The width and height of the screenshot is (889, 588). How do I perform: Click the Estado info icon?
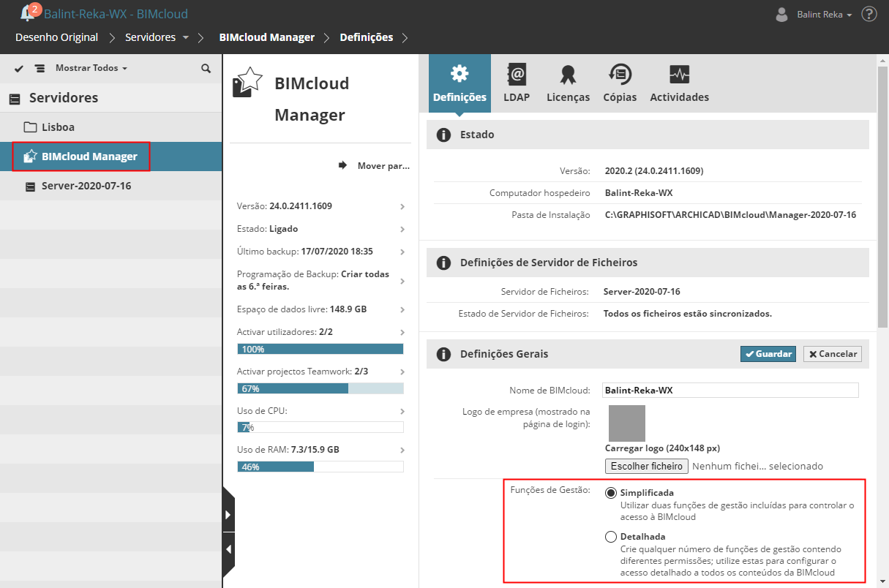click(x=443, y=135)
